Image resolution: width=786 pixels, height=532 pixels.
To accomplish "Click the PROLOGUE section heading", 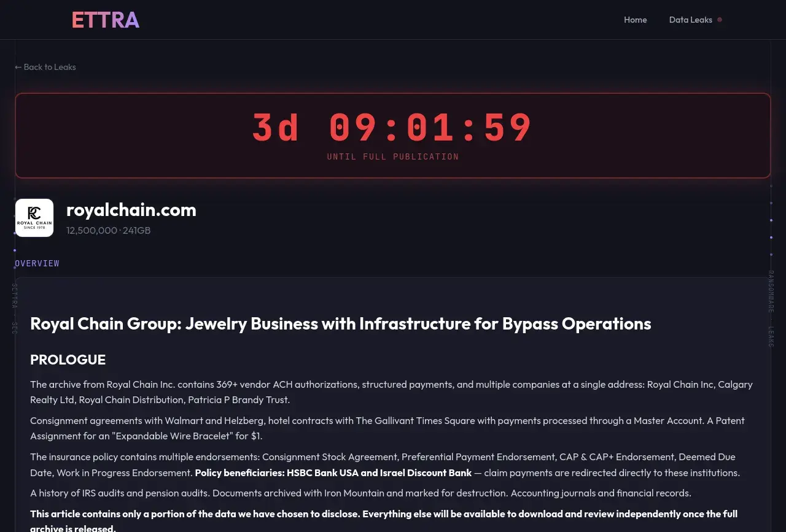I will (68, 360).
